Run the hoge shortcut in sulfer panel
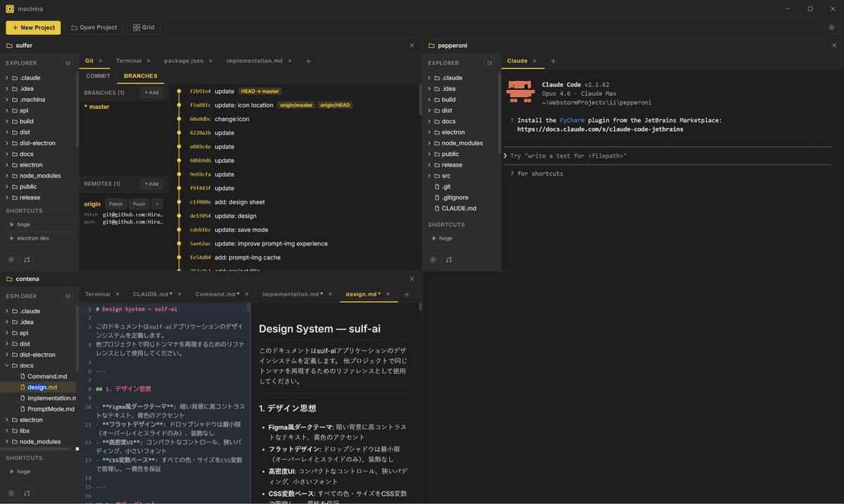Screen dimensions: 844x504 [x=39, y=224]
